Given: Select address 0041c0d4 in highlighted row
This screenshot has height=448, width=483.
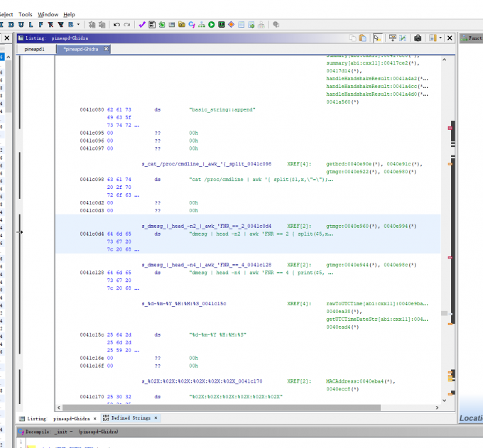Looking at the screenshot, I should (x=92, y=234).
